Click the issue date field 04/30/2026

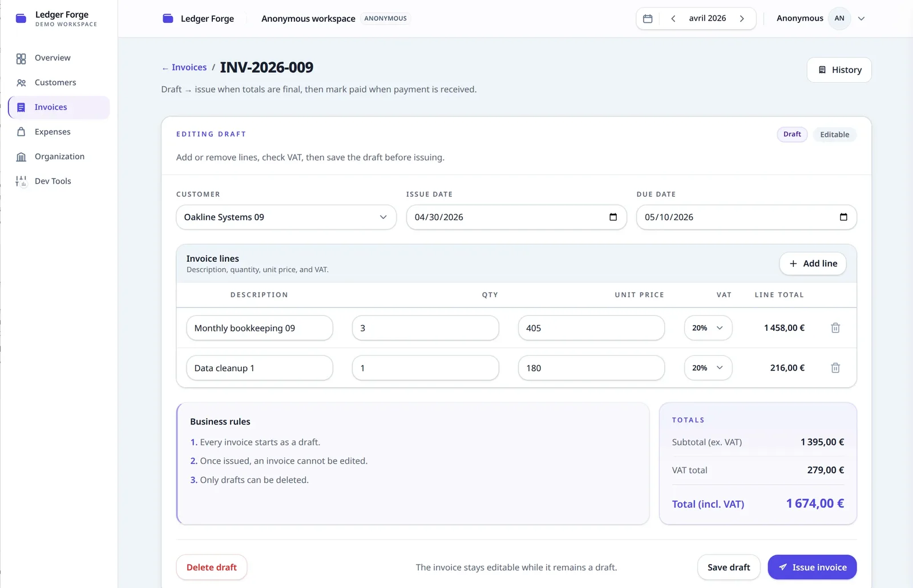(516, 217)
